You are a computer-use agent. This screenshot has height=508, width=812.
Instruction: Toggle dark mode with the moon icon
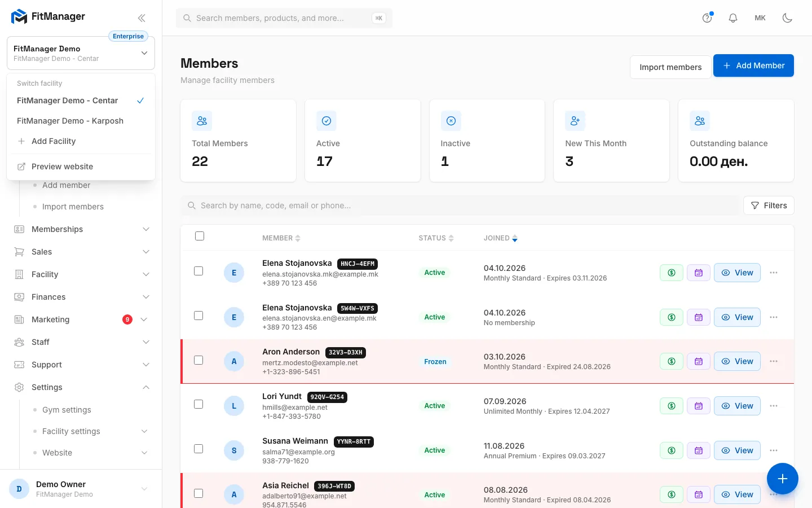point(788,18)
